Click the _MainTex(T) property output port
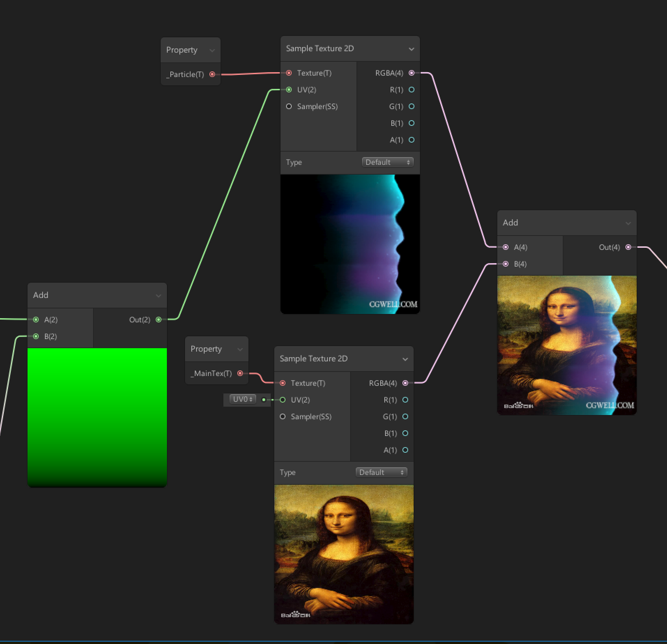 click(240, 373)
